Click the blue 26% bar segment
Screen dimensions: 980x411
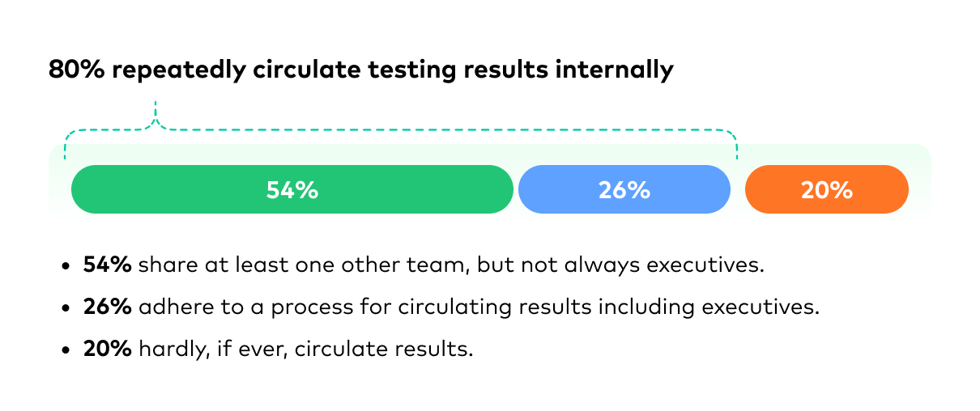pos(624,189)
